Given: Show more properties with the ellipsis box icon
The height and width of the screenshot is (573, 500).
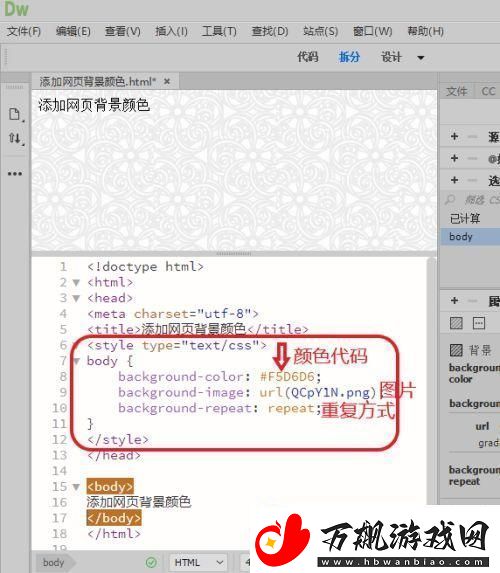Looking at the screenshot, I should coord(479,323).
